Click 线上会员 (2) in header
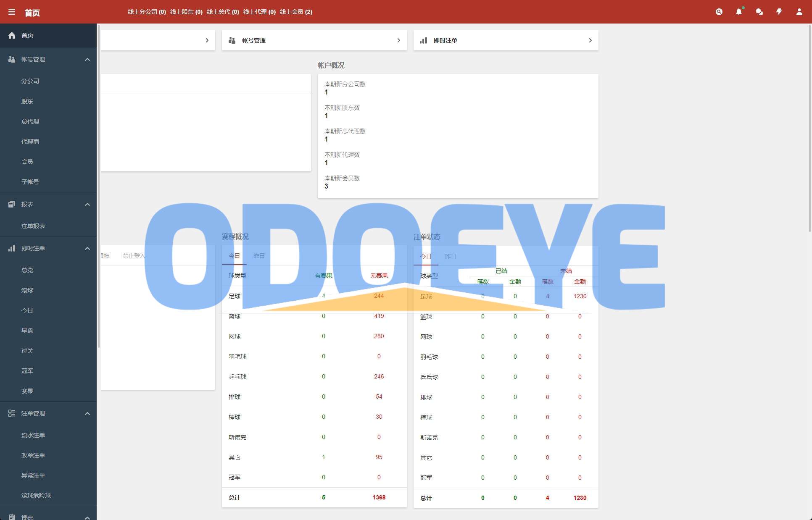 pos(296,12)
